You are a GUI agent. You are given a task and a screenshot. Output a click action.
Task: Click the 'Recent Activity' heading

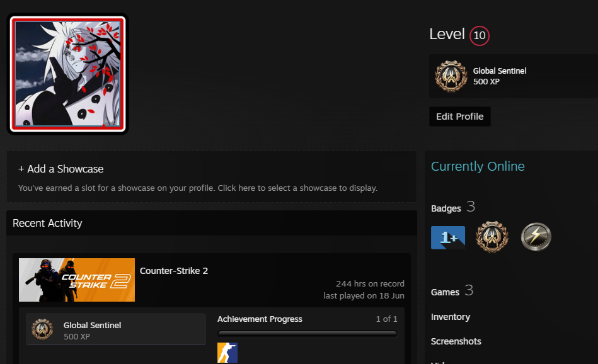(47, 223)
